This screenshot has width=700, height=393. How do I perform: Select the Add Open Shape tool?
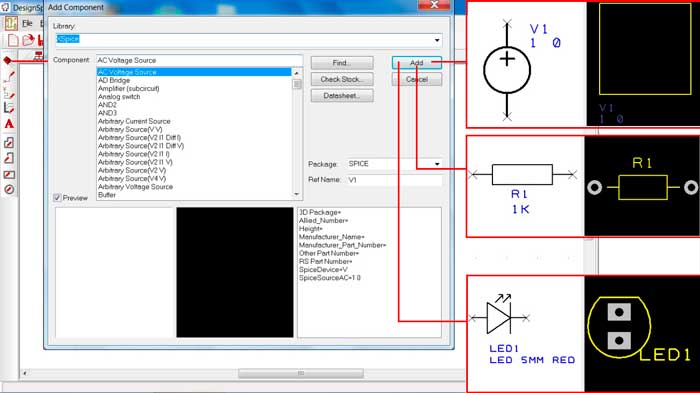tap(9, 158)
